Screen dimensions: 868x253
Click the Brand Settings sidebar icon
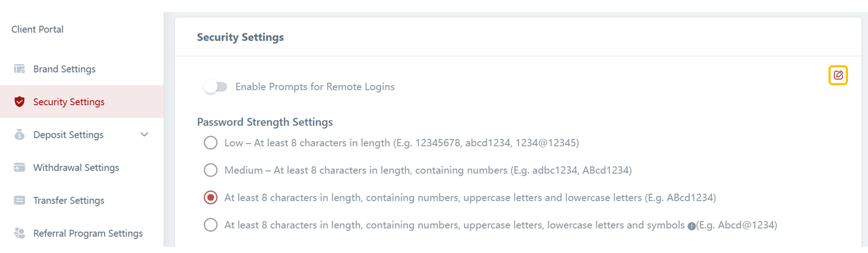click(x=19, y=69)
